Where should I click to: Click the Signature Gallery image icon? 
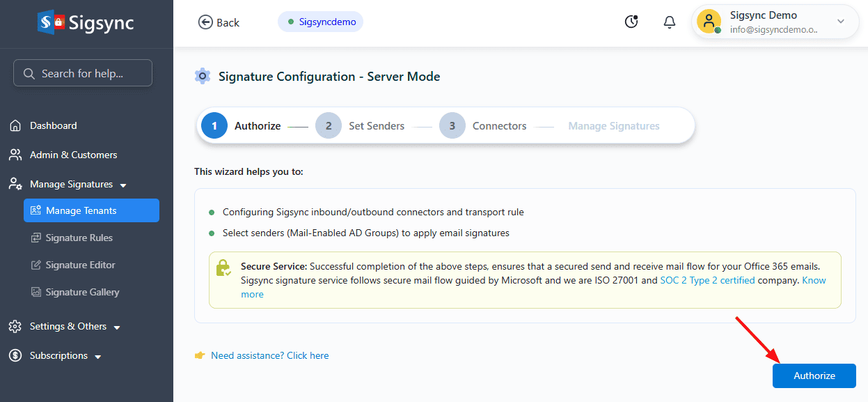point(36,293)
